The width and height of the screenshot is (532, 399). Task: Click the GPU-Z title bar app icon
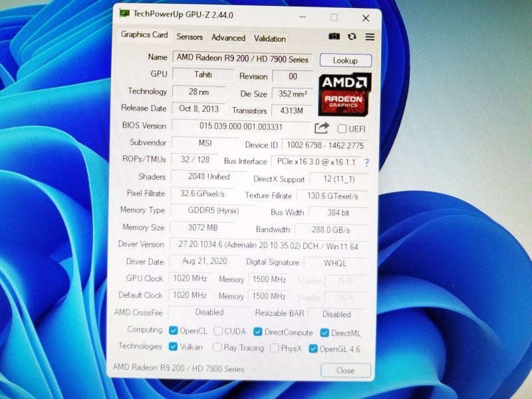coord(124,13)
